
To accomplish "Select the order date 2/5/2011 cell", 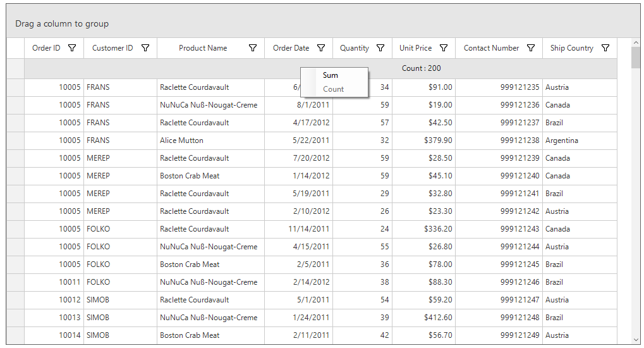I will tap(298, 264).
